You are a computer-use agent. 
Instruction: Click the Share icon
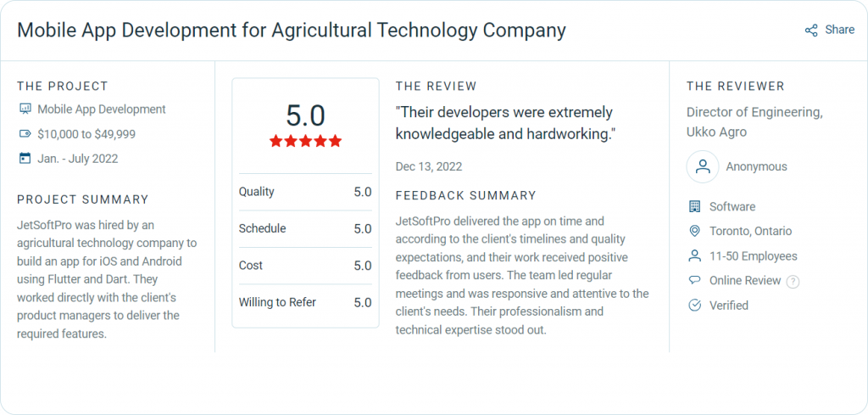(x=811, y=31)
